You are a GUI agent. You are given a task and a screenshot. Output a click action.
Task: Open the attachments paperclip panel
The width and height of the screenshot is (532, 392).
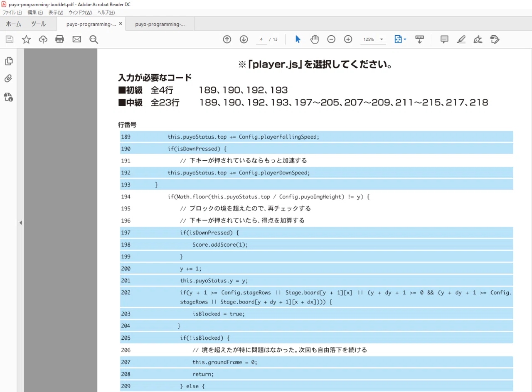pyautogui.click(x=9, y=78)
